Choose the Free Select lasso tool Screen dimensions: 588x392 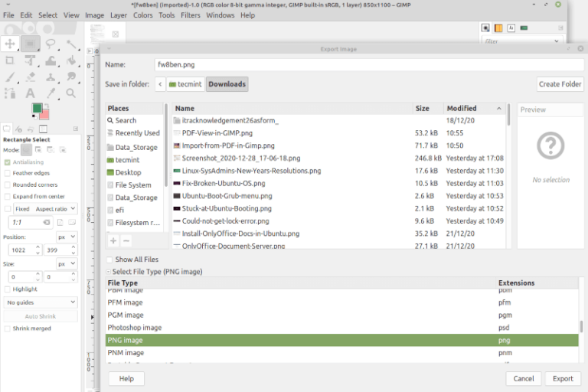tap(51, 44)
